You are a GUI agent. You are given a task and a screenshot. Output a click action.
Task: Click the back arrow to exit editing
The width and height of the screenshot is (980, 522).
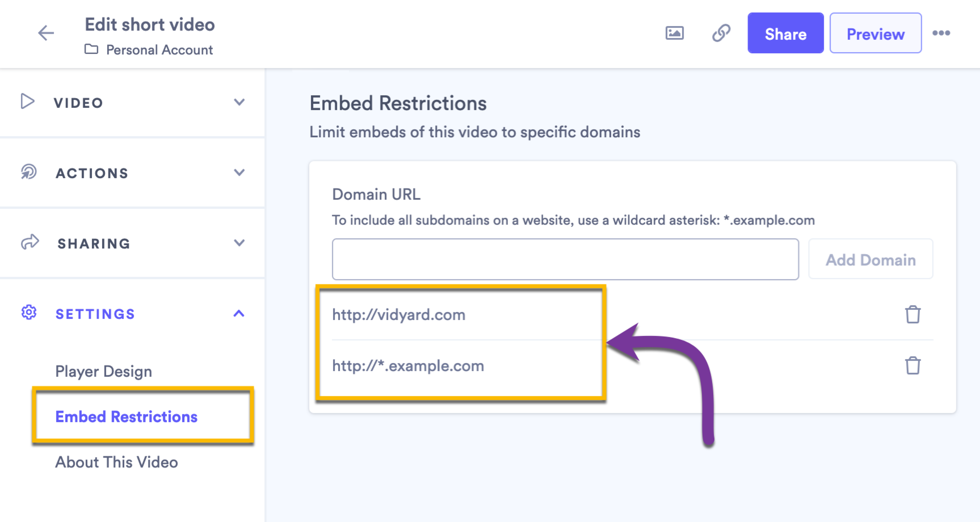point(46,33)
